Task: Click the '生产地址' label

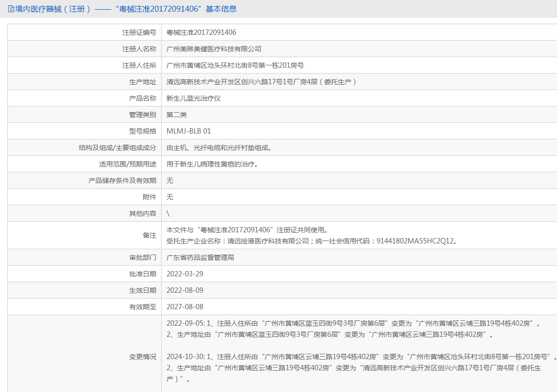Action: point(142,82)
